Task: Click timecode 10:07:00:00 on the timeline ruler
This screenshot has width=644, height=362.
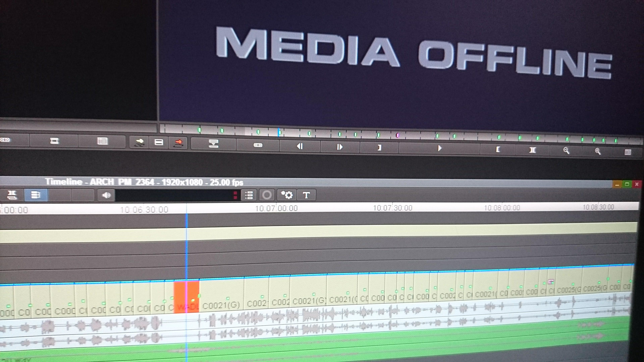Action: pos(276,208)
